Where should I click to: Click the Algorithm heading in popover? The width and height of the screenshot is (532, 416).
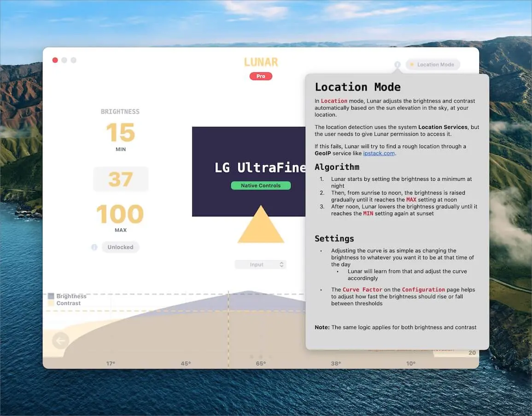pos(337,167)
